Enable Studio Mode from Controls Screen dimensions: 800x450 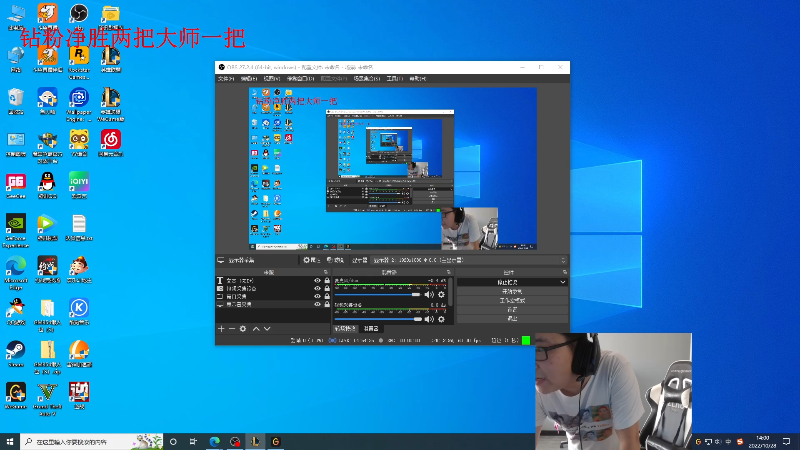click(x=512, y=301)
